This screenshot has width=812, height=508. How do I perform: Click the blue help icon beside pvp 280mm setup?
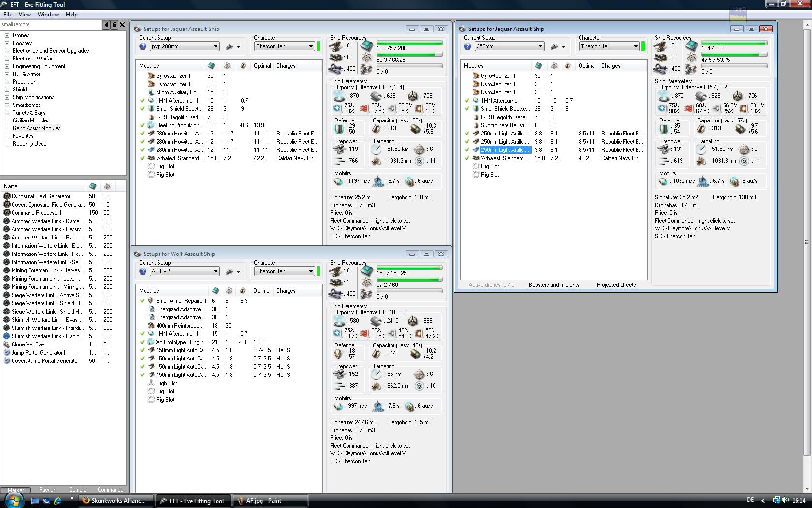[x=143, y=46]
